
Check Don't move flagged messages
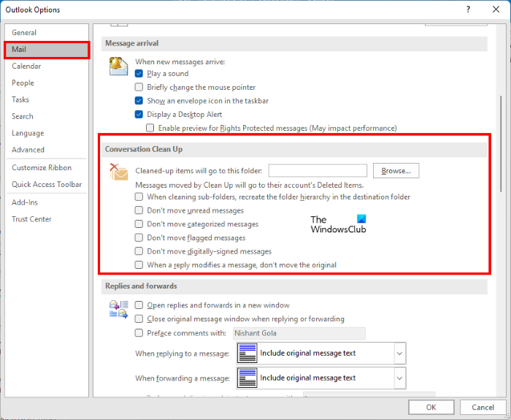[139, 237]
